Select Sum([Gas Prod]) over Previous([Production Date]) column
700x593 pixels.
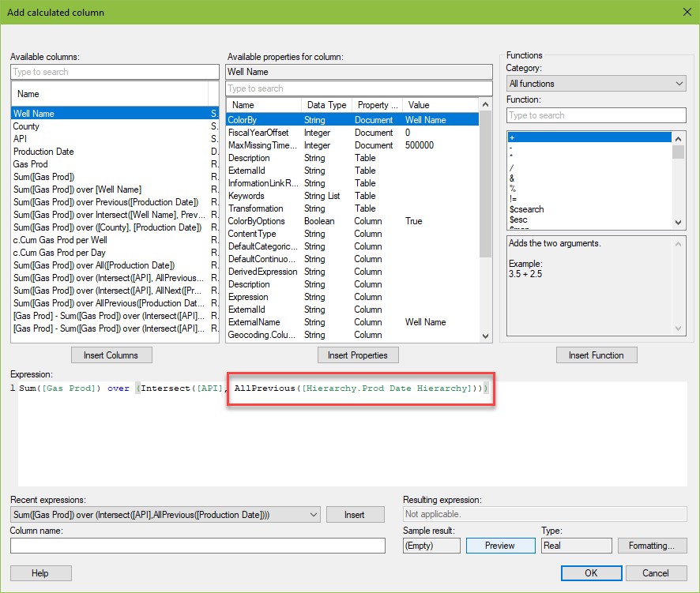click(115, 202)
